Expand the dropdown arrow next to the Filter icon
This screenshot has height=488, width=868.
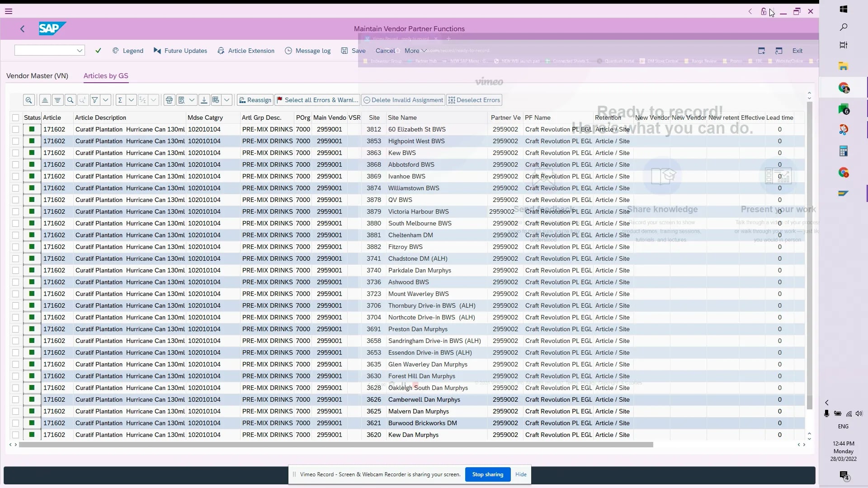tap(106, 100)
